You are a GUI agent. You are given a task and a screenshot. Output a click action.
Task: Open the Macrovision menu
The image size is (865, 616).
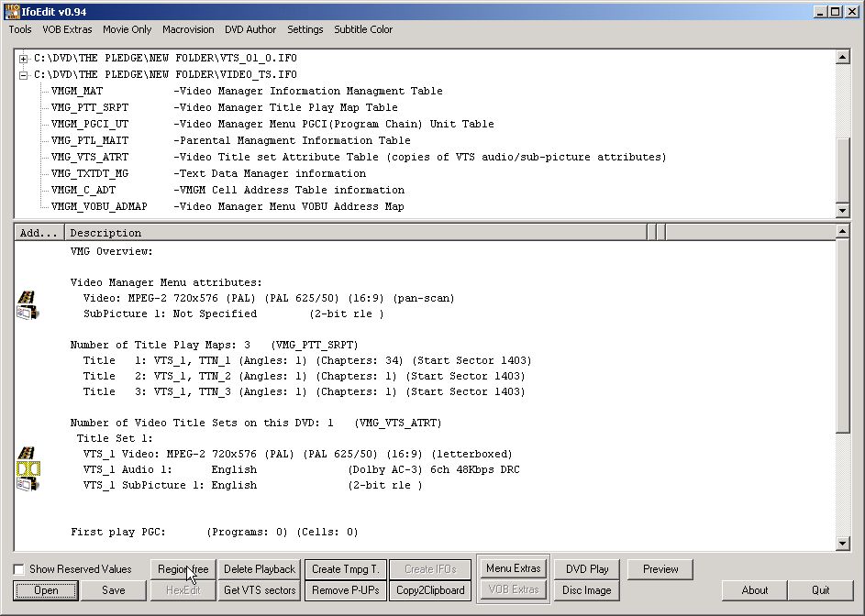(x=188, y=29)
